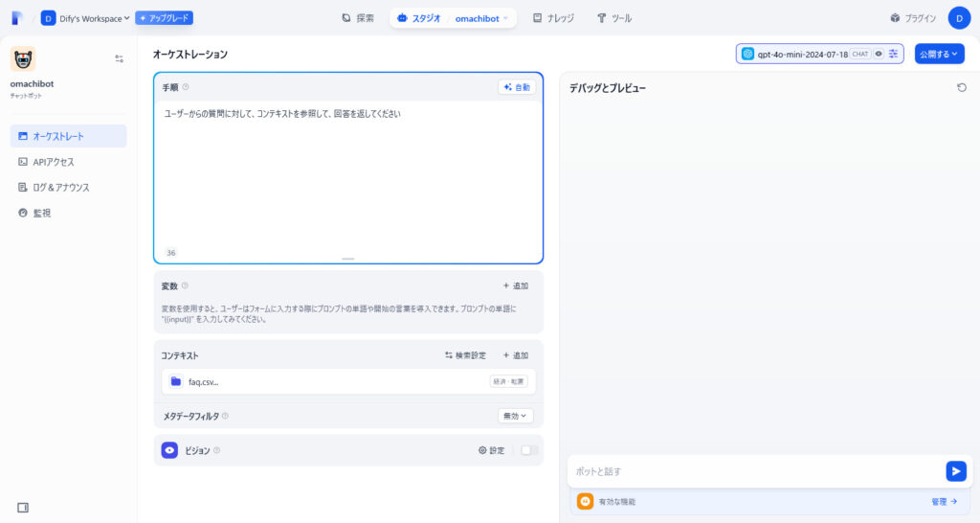Expand the メタデータフィルタ 無効 dropdown

coord(516,416)
